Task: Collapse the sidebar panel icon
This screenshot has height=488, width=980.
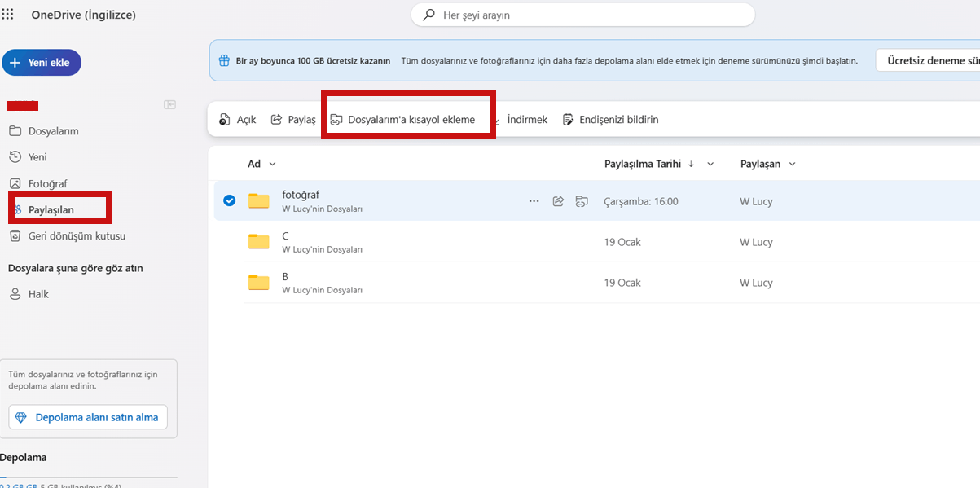Action: [169, 104]
